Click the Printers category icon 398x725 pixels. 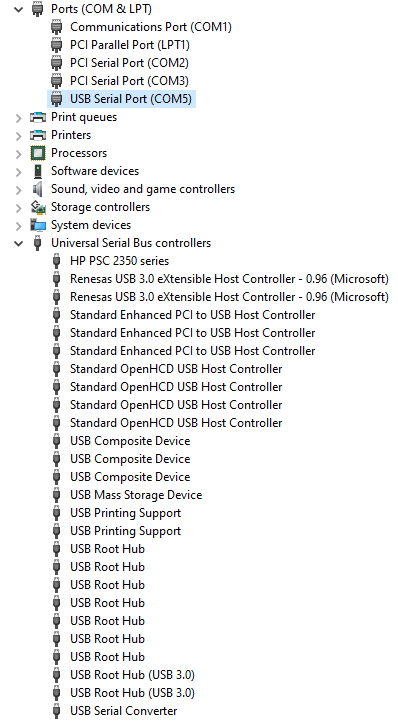[x=38, y=135]
